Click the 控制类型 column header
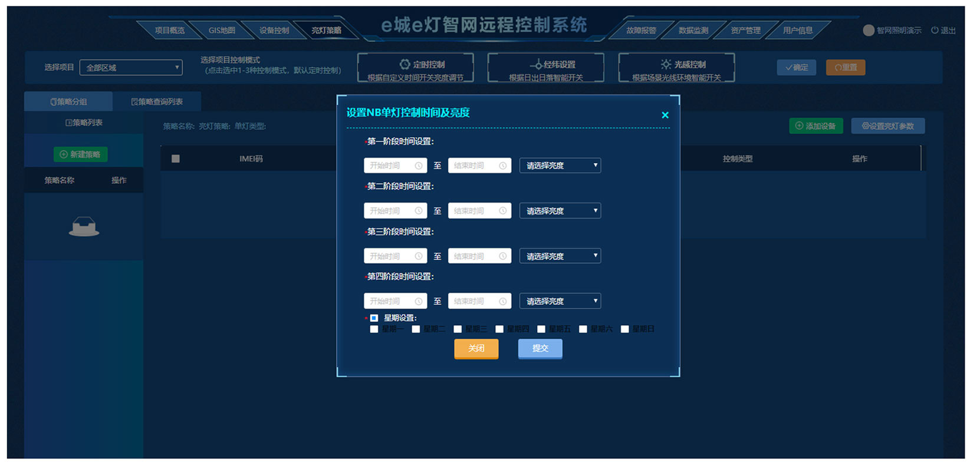980x469 pixels. coord(738,158)
